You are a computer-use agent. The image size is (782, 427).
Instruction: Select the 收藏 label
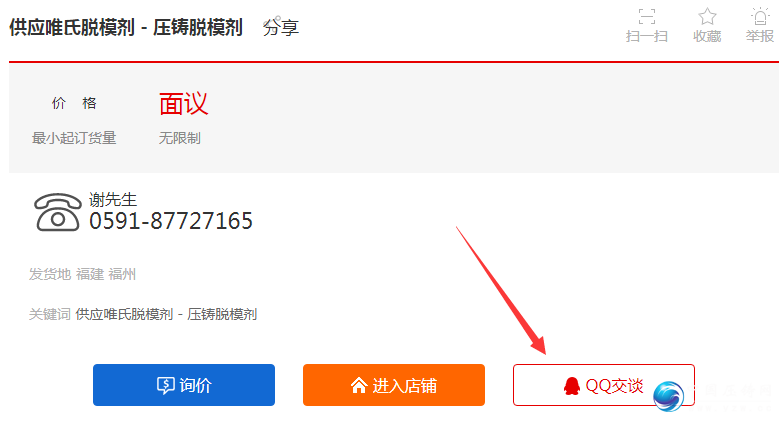[x=707, y=36]
